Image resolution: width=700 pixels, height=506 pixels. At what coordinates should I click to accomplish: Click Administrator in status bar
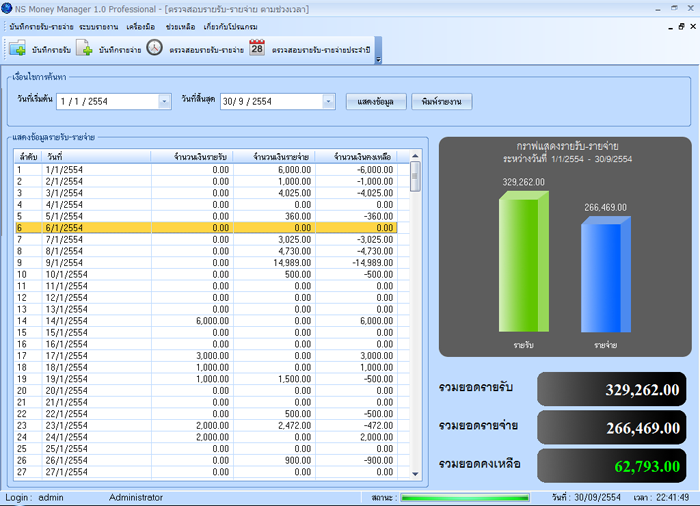136,498
